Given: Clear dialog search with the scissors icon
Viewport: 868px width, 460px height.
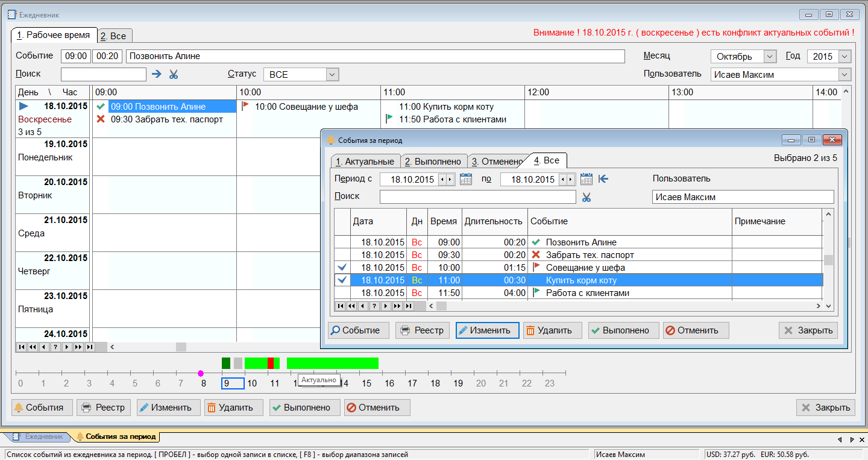Looking at the screenshot, I should pyautogui.click(x=586, y=197).
